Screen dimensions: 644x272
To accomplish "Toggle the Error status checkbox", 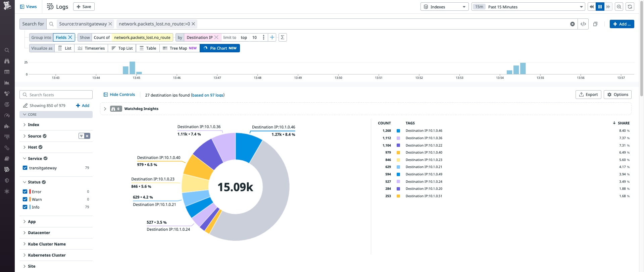I will coord(25,192).
